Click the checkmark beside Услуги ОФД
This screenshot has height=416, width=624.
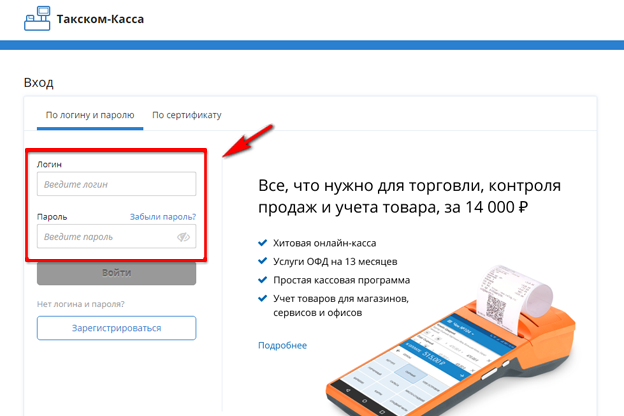263,261
